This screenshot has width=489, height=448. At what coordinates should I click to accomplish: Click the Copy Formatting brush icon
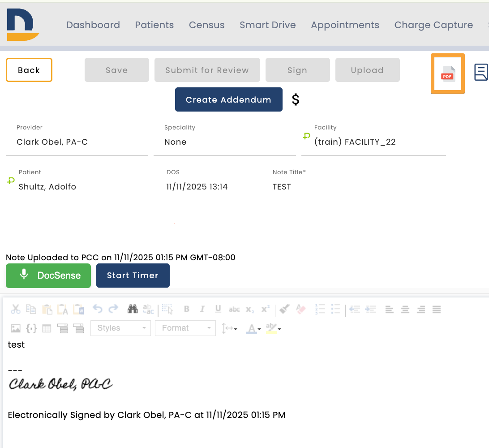284,309
